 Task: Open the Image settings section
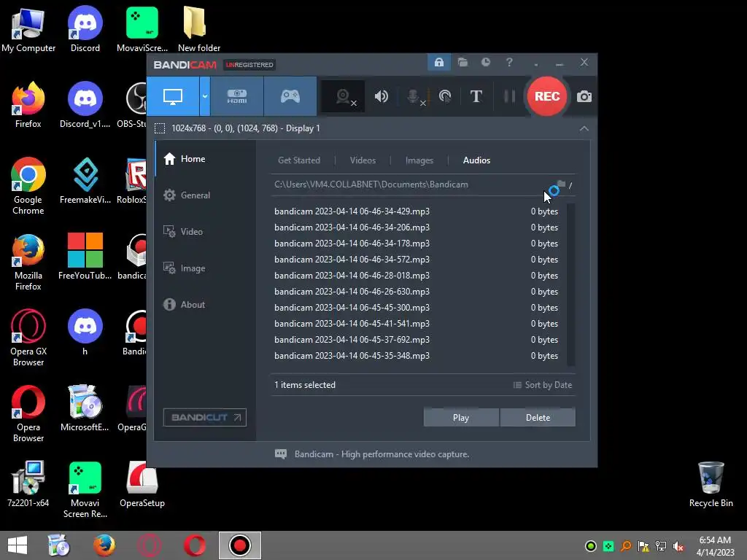coord(205,268)
